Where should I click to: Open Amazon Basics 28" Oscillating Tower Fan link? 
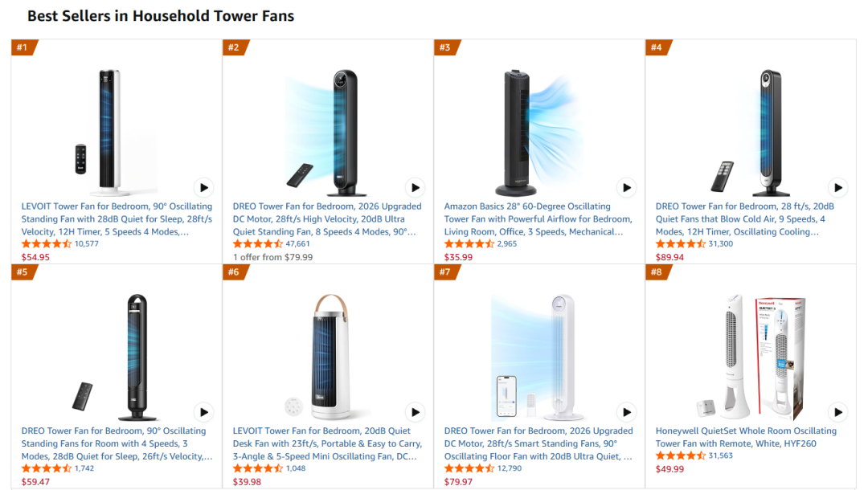coord(538,219)
